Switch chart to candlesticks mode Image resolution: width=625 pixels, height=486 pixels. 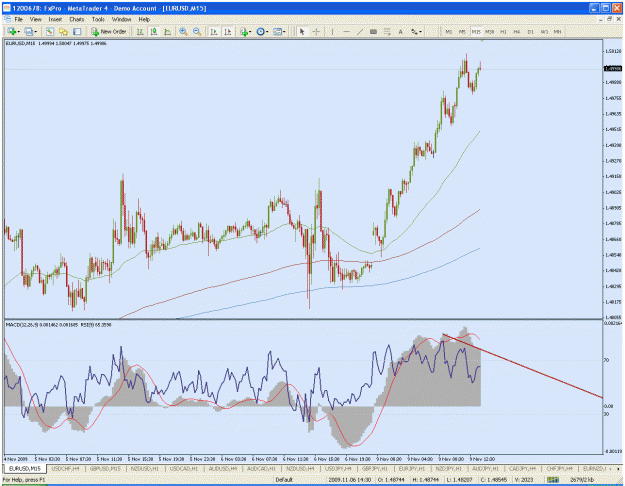[154, 31]
